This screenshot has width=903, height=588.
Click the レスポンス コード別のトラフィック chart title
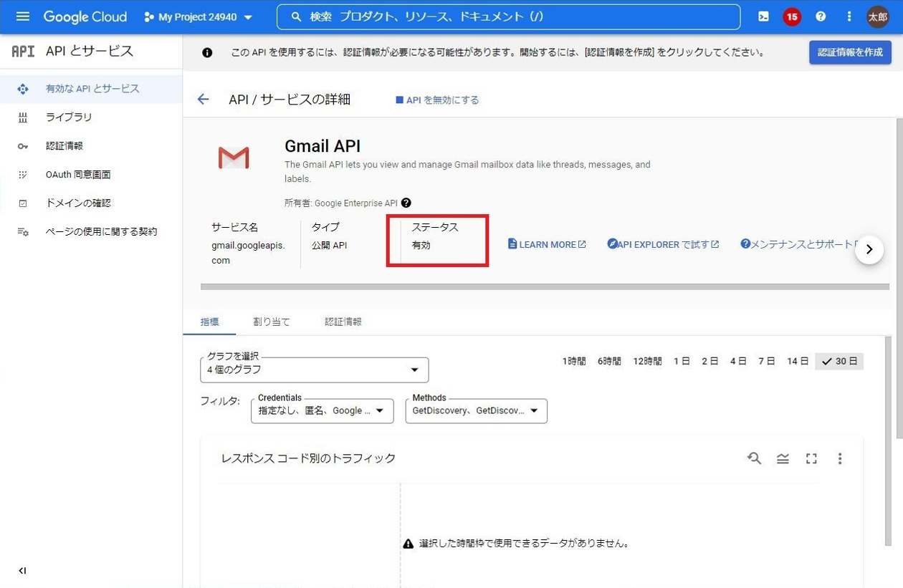[x=308, y=458]
